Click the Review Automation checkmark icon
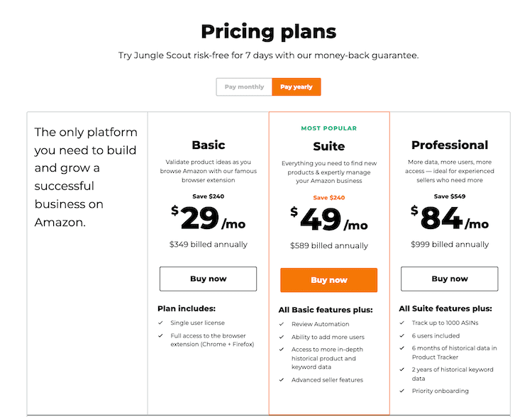The image size is (532, 417). point(282,324)
